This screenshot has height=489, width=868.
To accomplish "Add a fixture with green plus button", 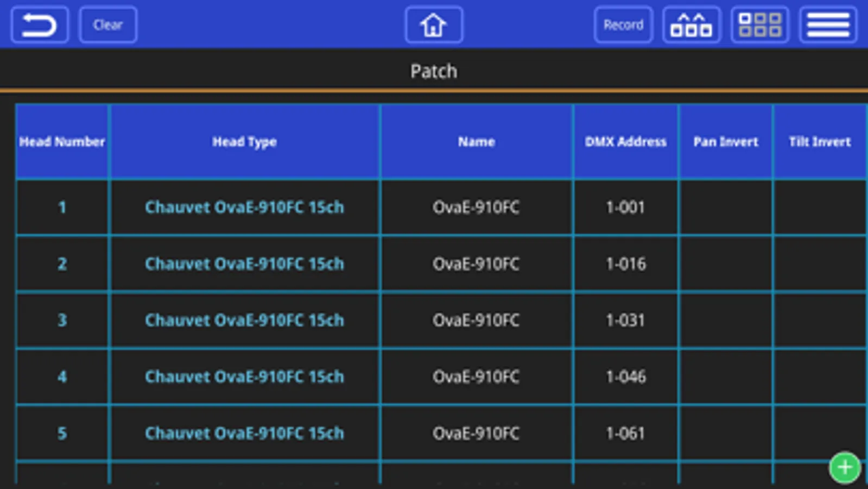I will tap(845, 467).
